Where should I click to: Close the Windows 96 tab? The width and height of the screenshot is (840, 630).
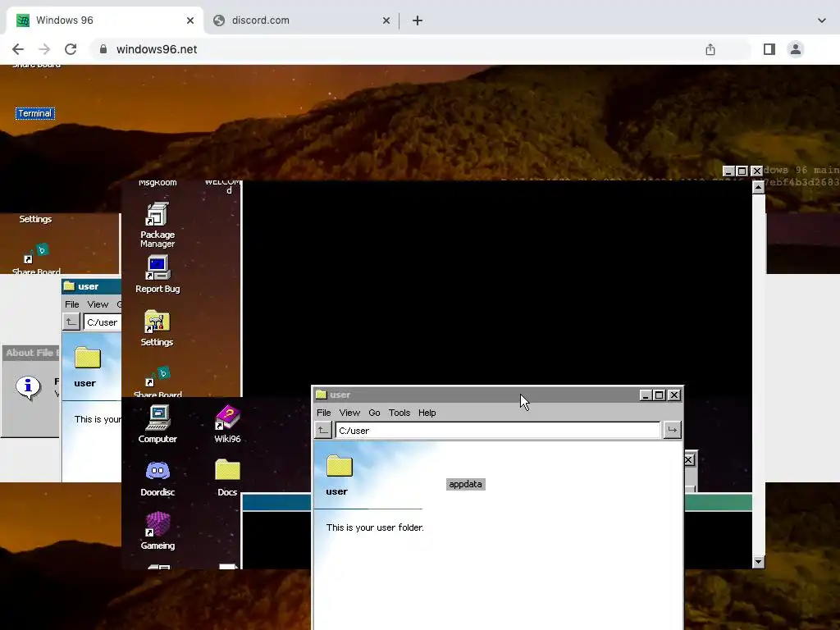[190, 21]
